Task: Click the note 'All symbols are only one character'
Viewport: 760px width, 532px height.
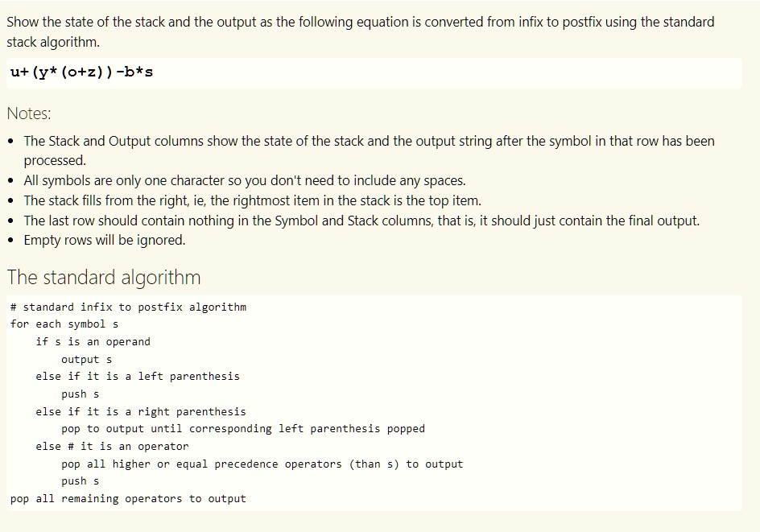Action: (244, 181)
